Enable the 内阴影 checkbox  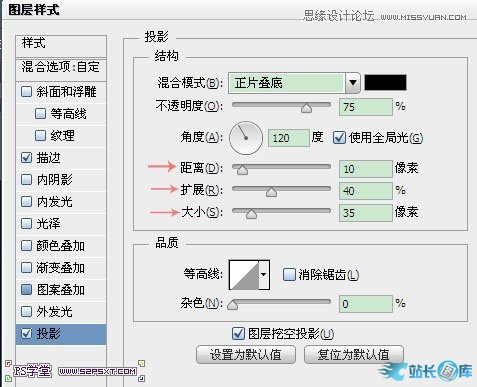click(26, 180)
